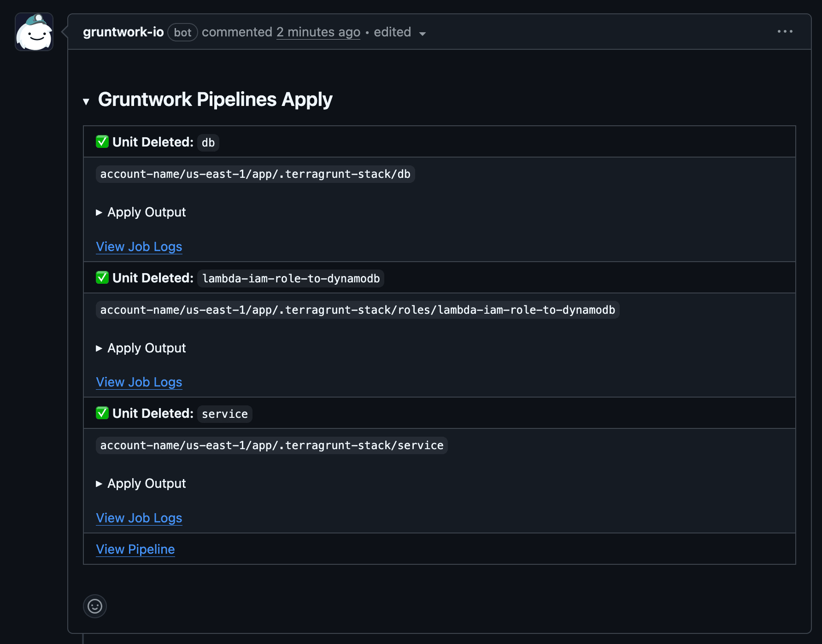This screenshot has height=644, width=822.
Task: Click the 'bot' badge label
Action: 182,32
